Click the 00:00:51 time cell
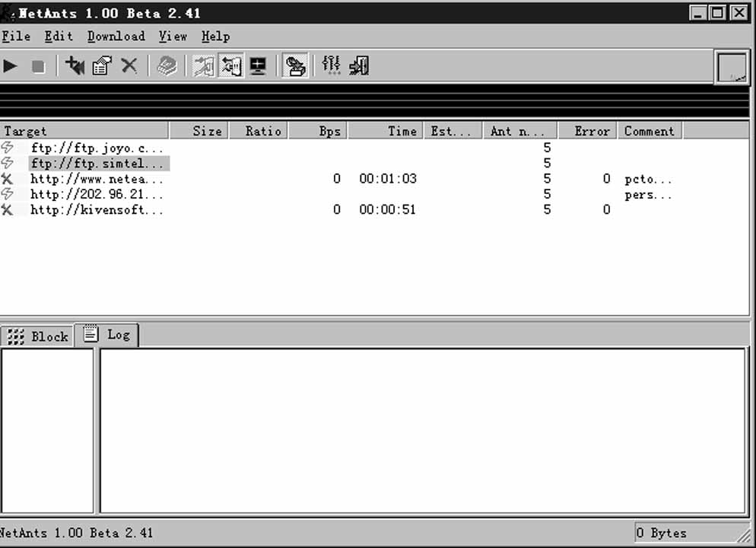The width and height of the screenshot is (756, 548). 387,210
